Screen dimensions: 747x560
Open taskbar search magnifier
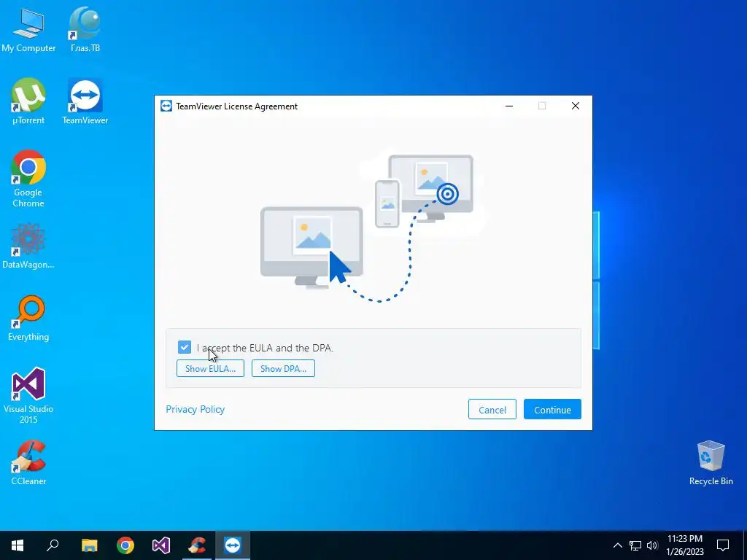tap(53, 545)
